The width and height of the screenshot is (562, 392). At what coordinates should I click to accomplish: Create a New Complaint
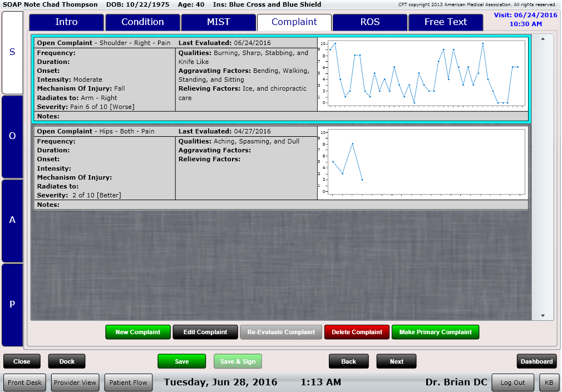click(x=137, y=332)
